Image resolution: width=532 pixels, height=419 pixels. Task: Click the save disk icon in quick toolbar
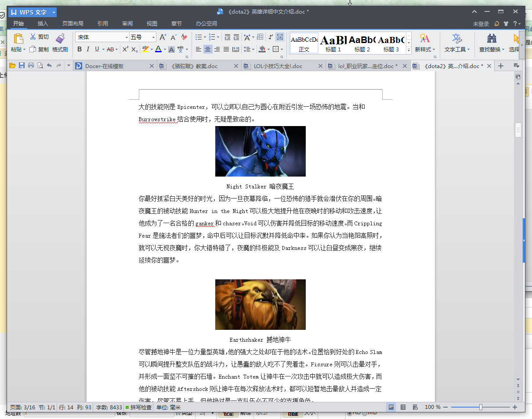22,66
